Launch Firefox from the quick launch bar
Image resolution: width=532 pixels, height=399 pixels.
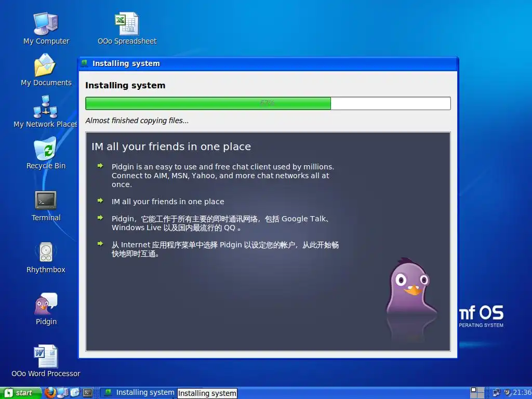click(x=50, y=393)
